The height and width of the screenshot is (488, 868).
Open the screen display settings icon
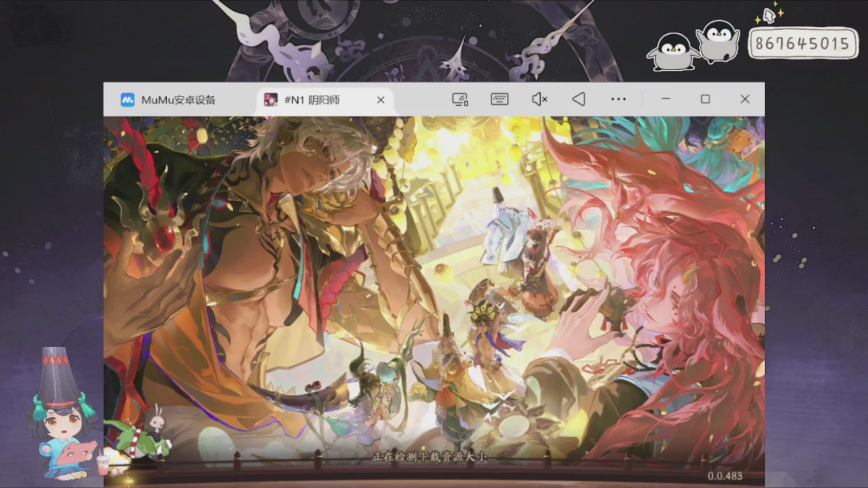460,100
